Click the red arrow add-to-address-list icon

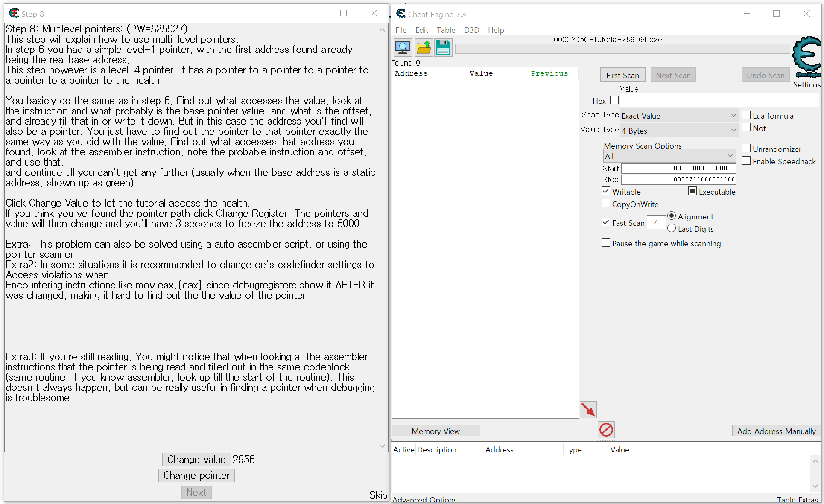588,410
